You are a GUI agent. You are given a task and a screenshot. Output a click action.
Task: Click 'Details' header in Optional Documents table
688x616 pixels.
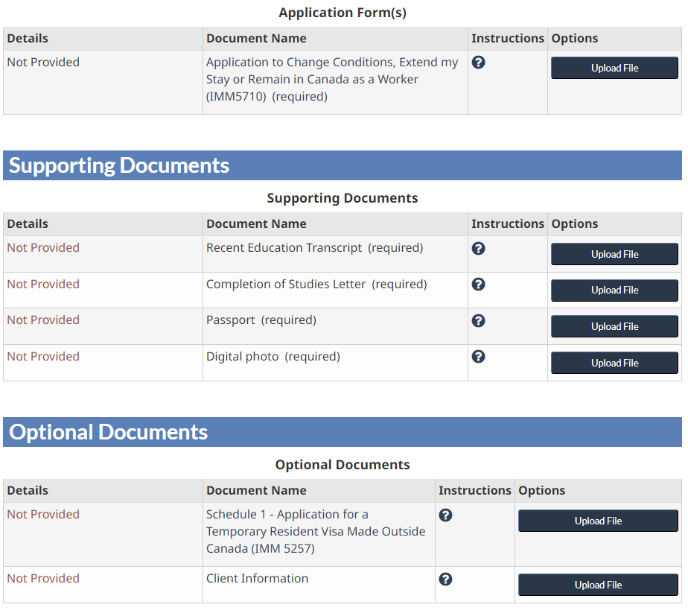(28, 490)
